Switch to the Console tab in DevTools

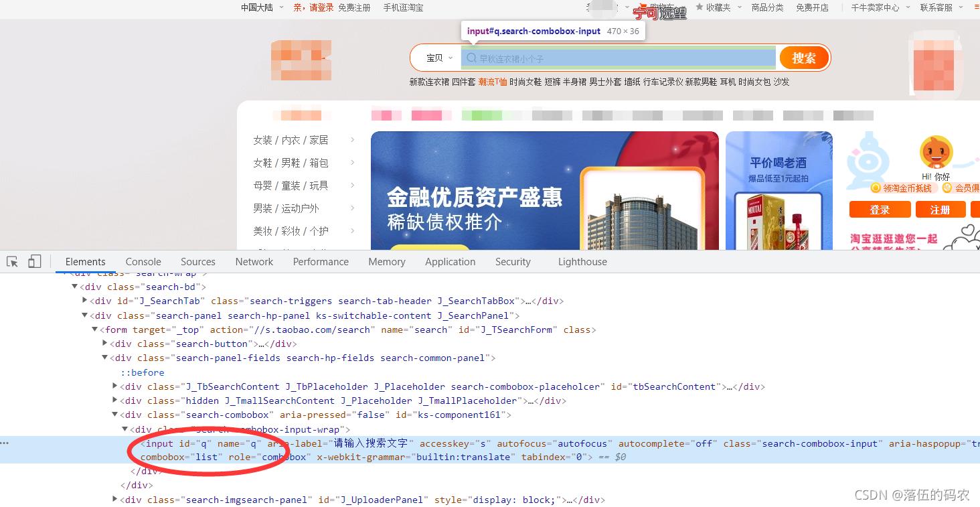143,261
